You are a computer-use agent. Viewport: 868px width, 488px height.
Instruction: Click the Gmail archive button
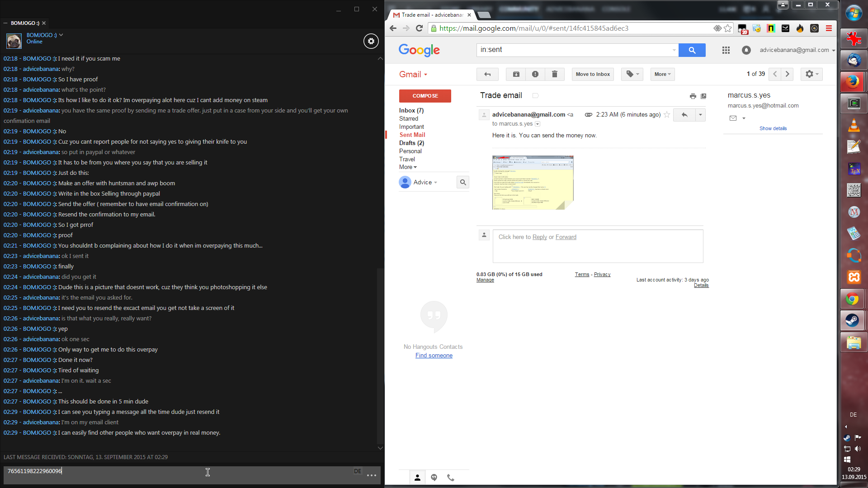pyautogui.click(x=516, y=74)
